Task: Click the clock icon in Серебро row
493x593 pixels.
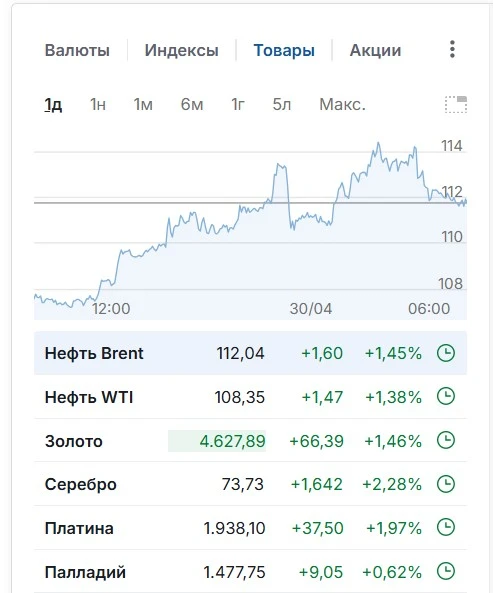Action: [x=446, y=484]
